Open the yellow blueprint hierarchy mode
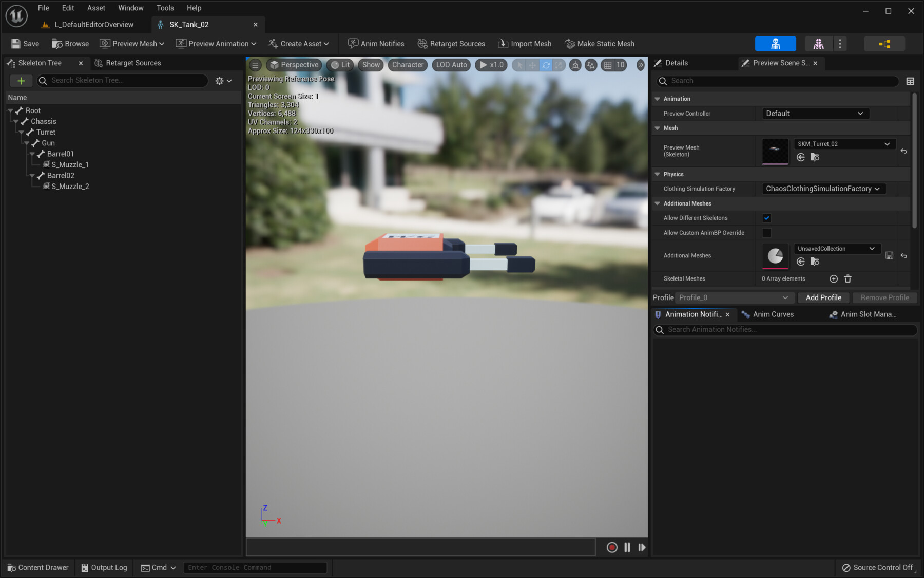This screenshot has height=578, width=924. click(x=884, y=44)
